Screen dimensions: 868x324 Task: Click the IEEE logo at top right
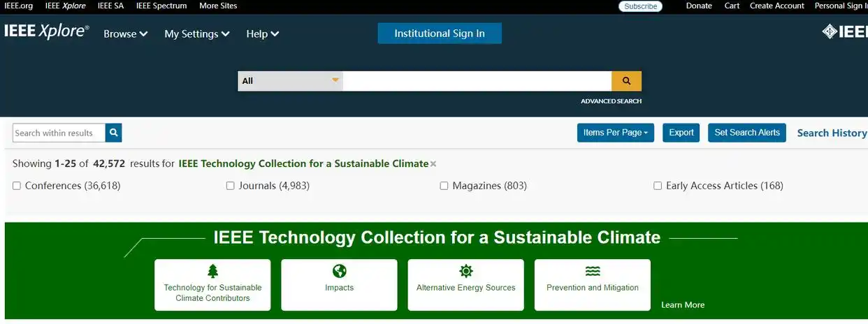[844, 31]
